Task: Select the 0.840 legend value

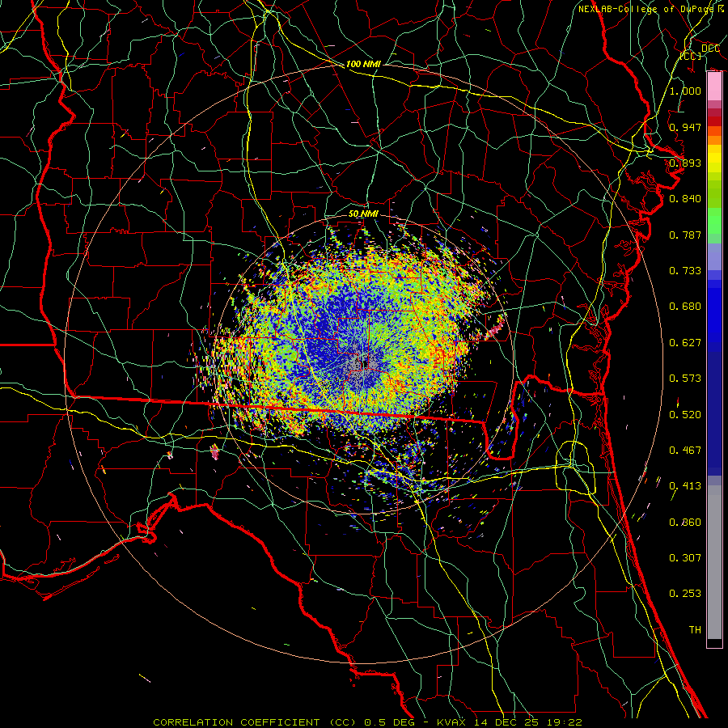Action: coord(685,199)
